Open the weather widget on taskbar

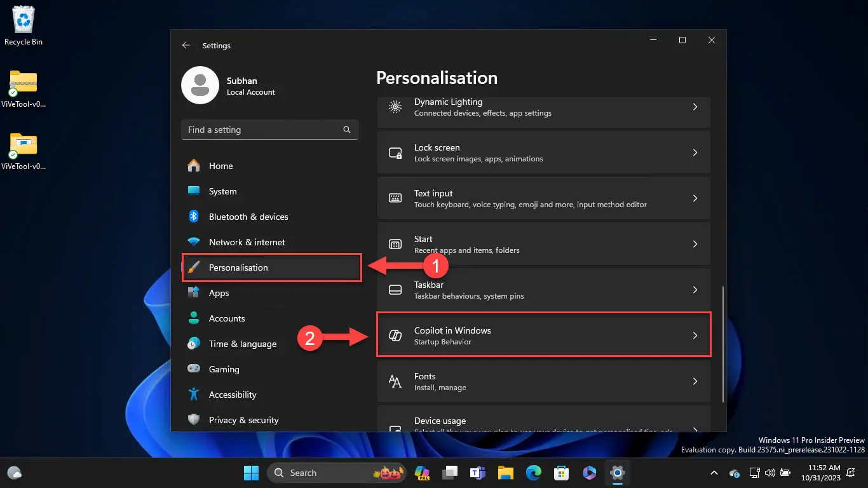[x=14, y=473]
